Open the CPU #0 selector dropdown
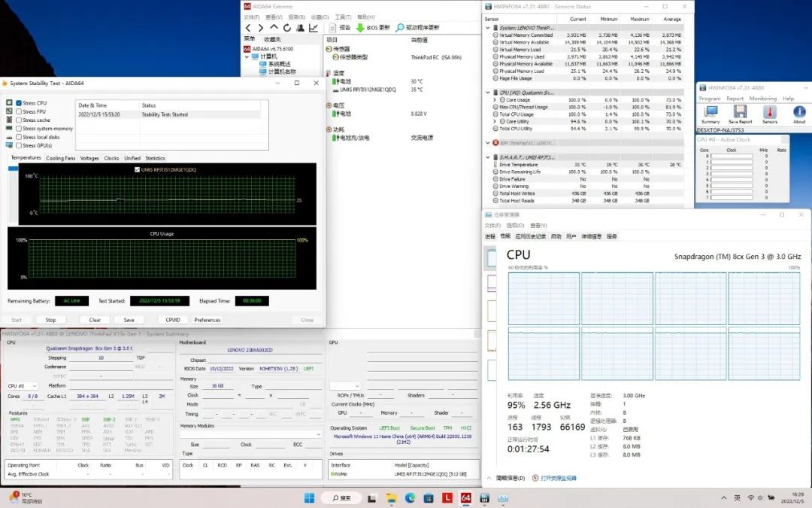This screenshot has height=508, width=812. (23, 386)
